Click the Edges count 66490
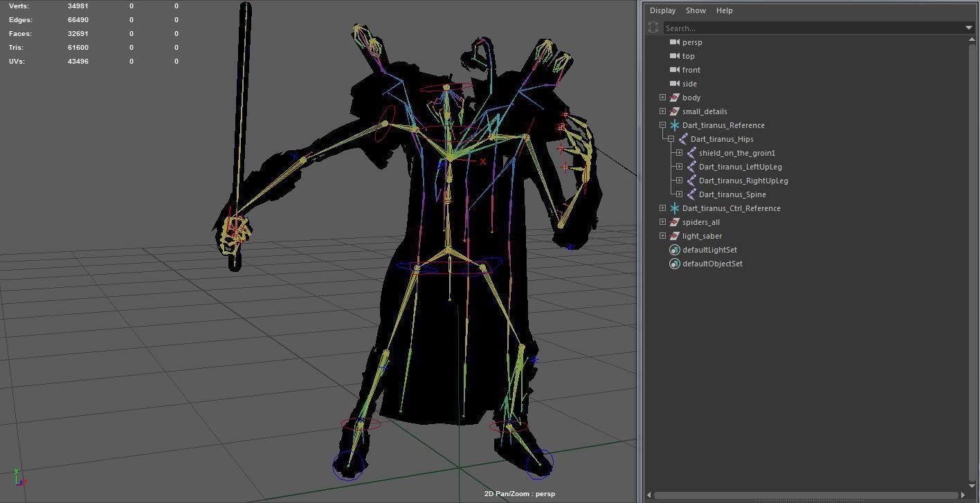 tap(78, 19)
